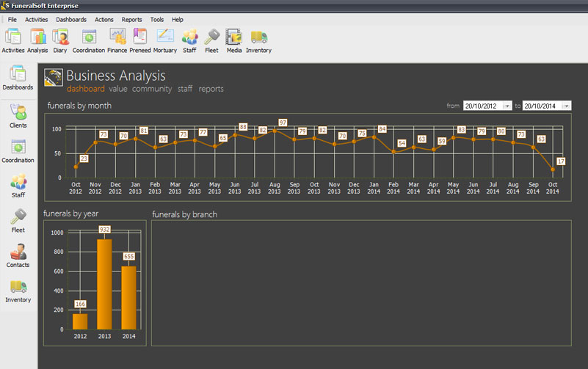Select Inventory truck icon in sidebar
Image resolution: width=588 pixels, height=369 pixels.
click(x=18, y=287)
